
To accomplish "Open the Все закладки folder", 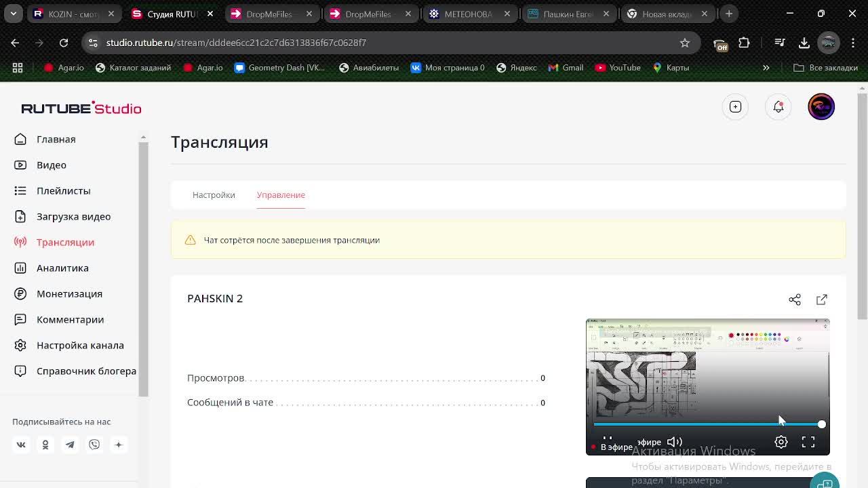I will click(x=825, y=68).
